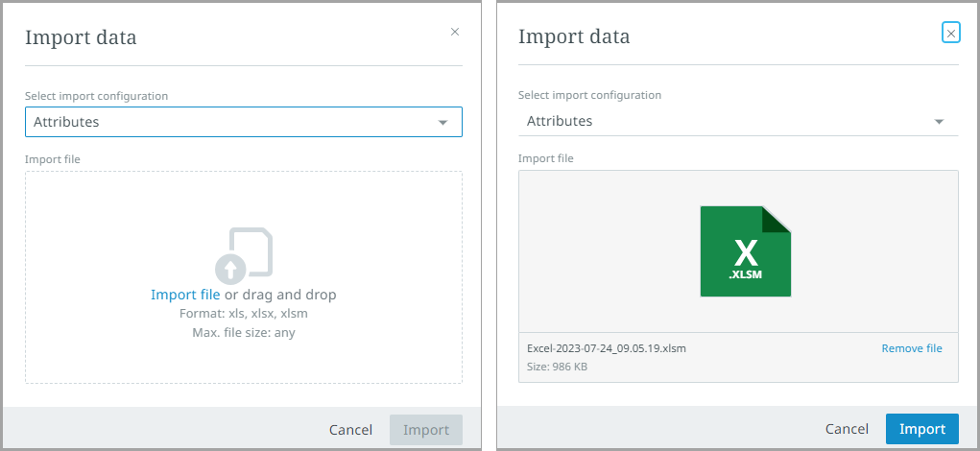Click the "Max. file size: any" text
Viewport: 980px width, 451px height.
coord(244,333)
